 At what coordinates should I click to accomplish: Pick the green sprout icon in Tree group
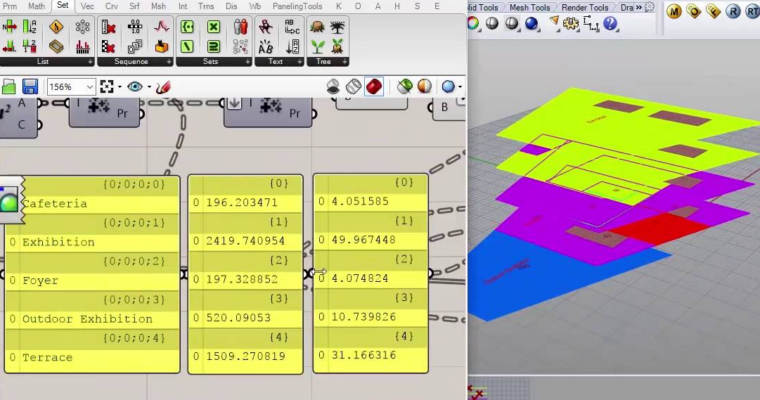pos(317,47)
